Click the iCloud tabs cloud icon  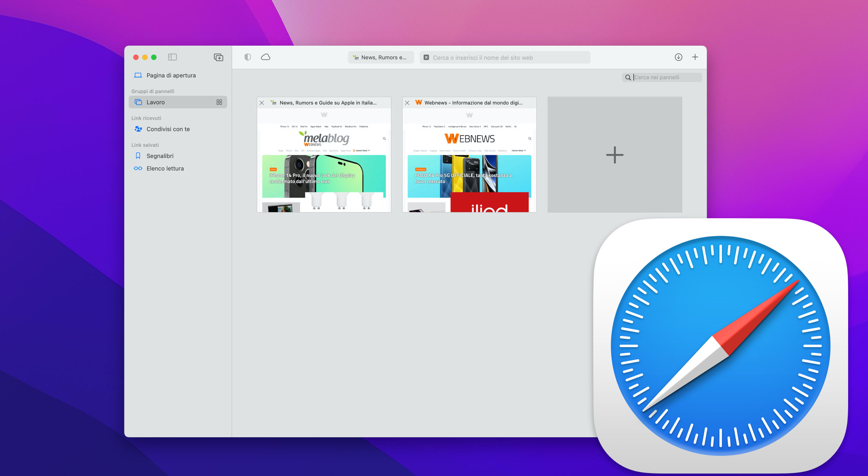(266, 57)
